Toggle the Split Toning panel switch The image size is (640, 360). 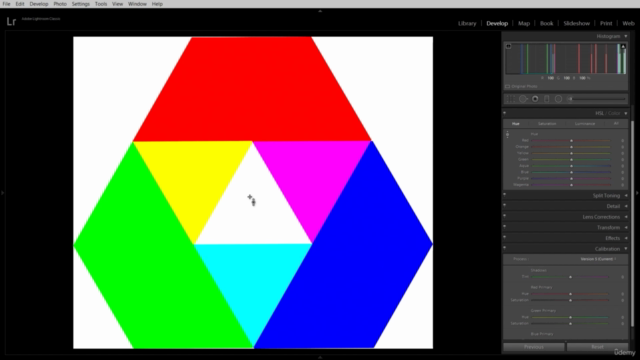pos(505,195)
